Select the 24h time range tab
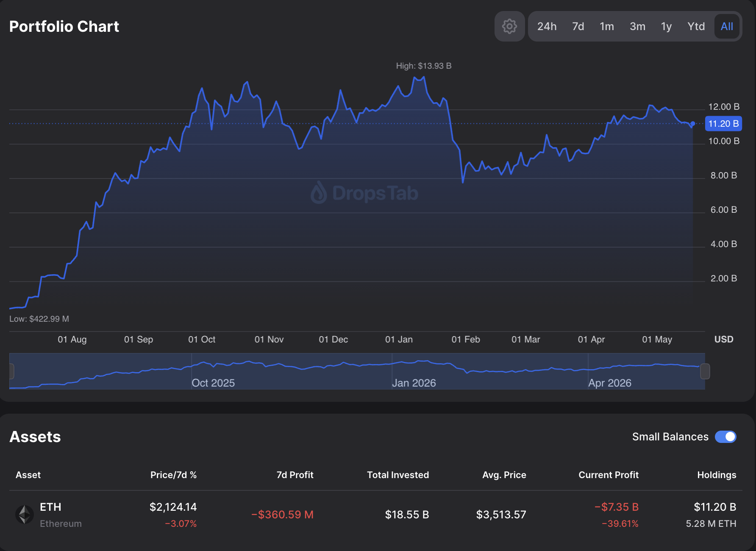Image resolution: width=756 pixels, height=551 pixels. [547, 26]
